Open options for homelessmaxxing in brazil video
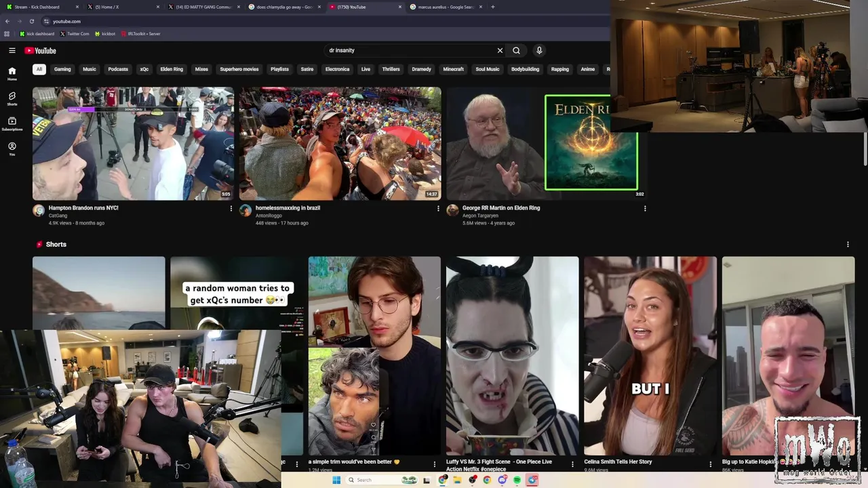 pyautogui.click(x=438, y=209)
